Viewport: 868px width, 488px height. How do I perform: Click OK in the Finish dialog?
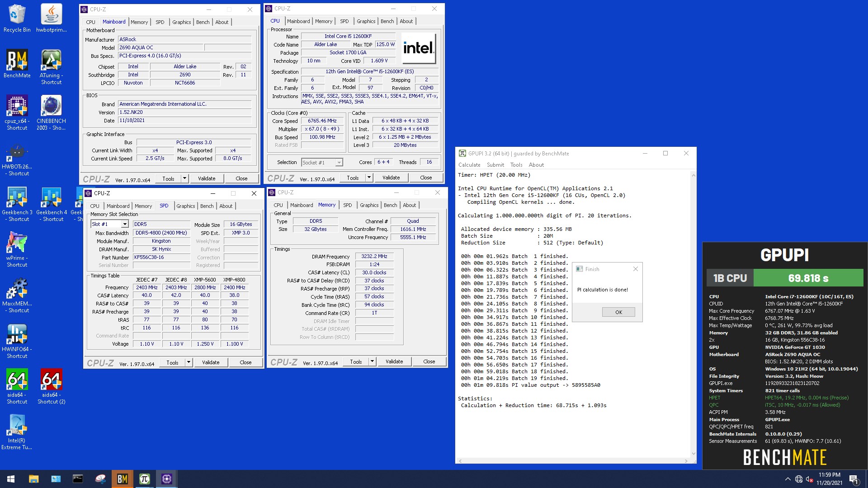click(618, 312)
